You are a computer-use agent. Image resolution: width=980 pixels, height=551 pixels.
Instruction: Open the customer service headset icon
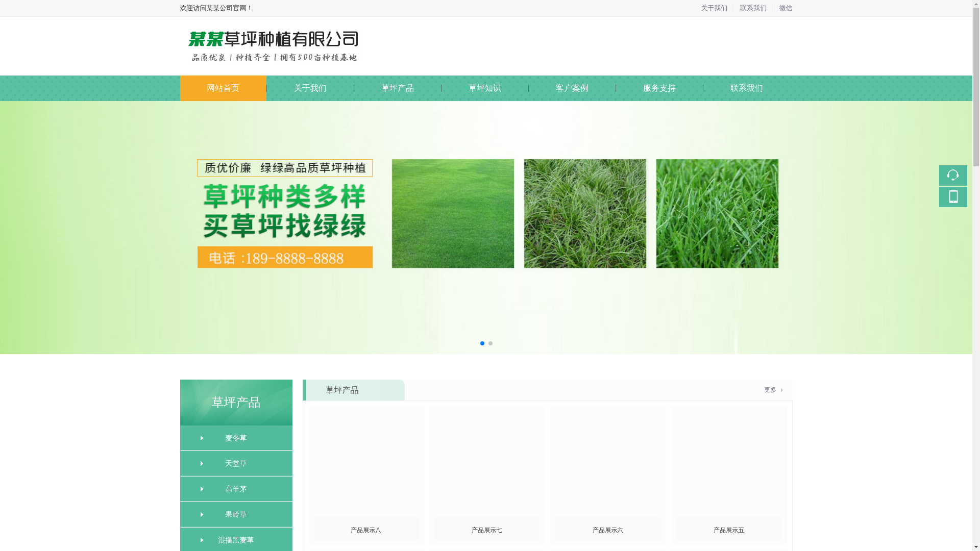953,176
